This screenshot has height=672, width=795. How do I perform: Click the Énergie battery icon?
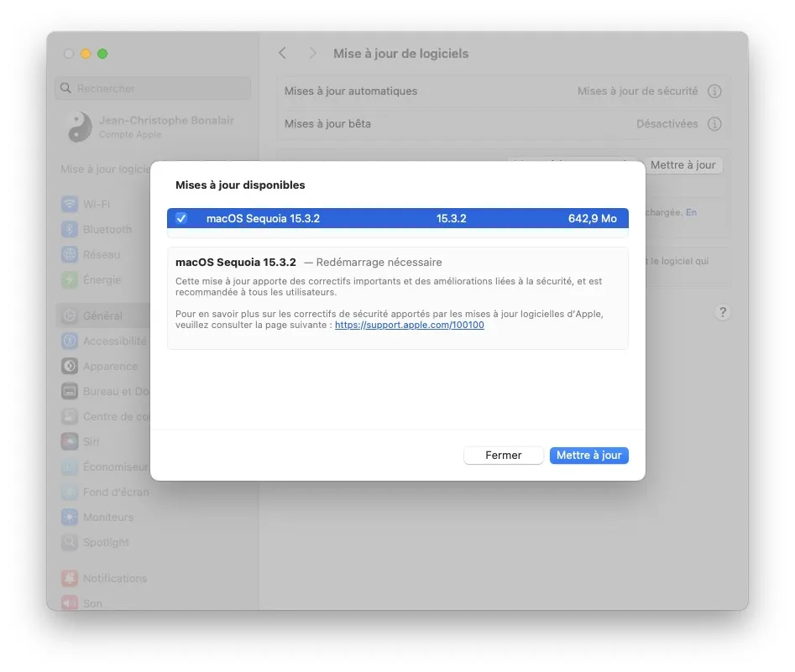point(70,279)
